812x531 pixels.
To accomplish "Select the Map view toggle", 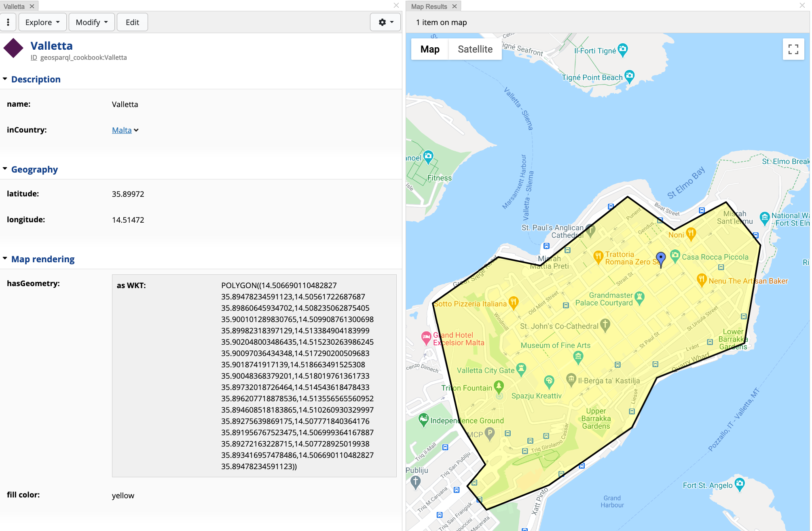I will [x=429, y=49].
